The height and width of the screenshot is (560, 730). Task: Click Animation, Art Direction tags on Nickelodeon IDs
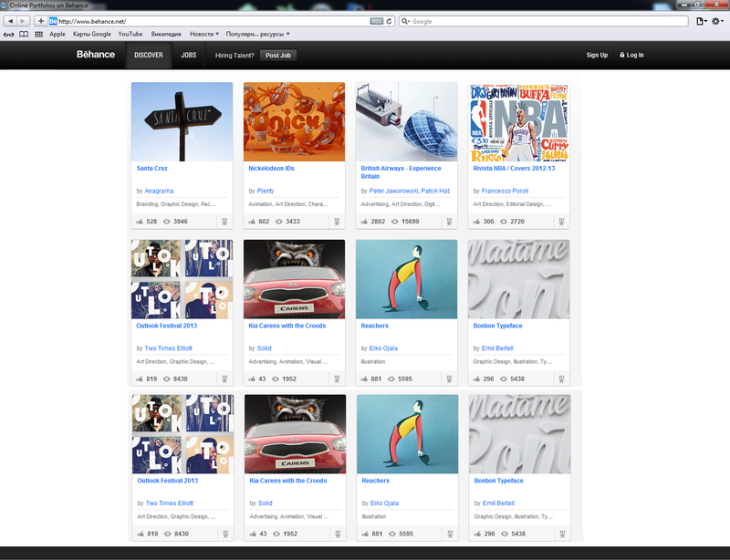pos(288,204)
